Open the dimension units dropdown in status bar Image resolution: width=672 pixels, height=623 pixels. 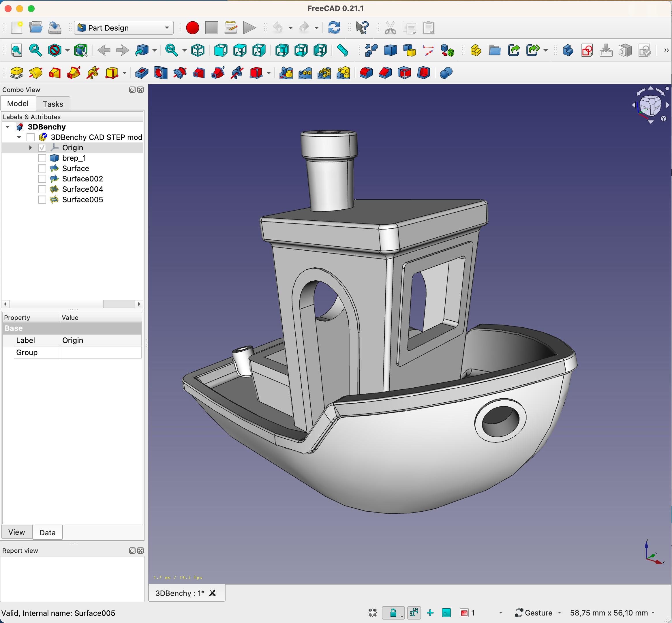[x=612, y=613]
